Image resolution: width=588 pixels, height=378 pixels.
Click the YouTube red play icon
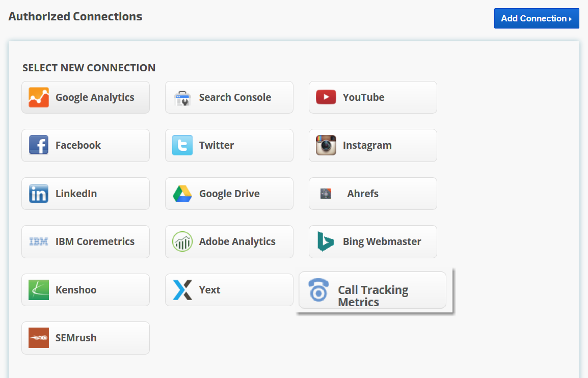(326, 97)
